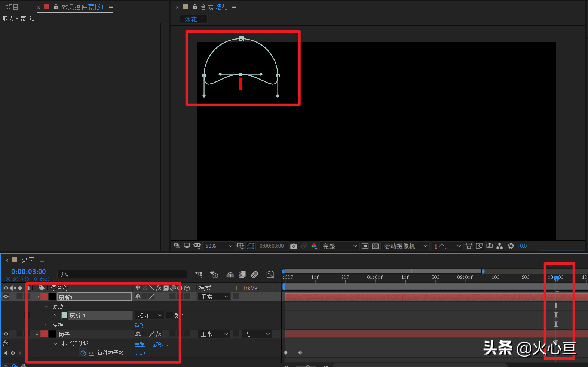This screenshot has height=367, width=588.
Task: Take a snapshot with the camera icon
Action: [x=294, y=246]
